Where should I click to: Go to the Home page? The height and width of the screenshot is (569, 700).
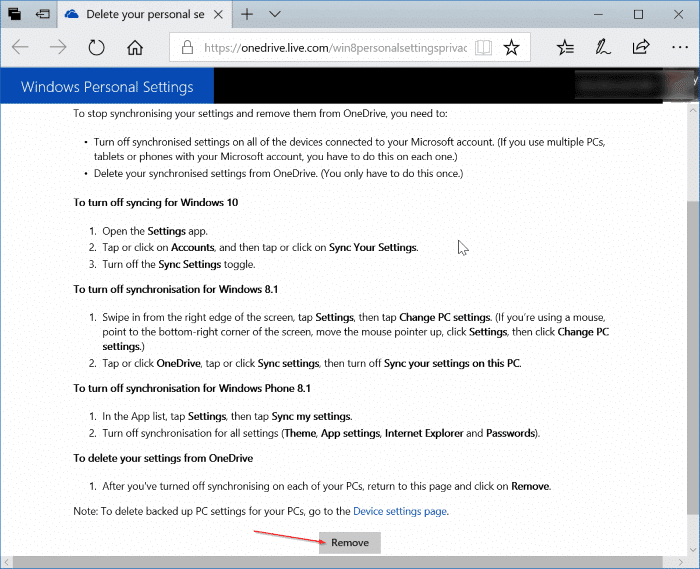(x=135, y=47)
